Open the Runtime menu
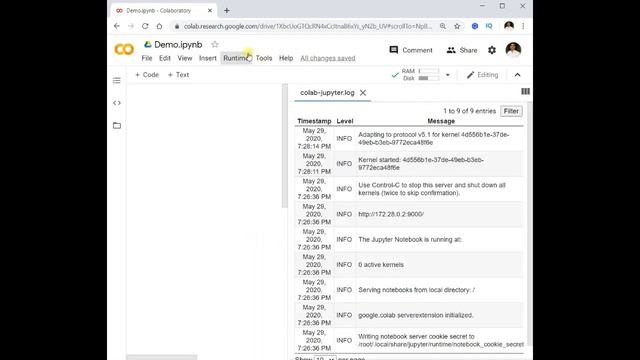The height and width of the screenshot is (360, 640). pos(236,58)
